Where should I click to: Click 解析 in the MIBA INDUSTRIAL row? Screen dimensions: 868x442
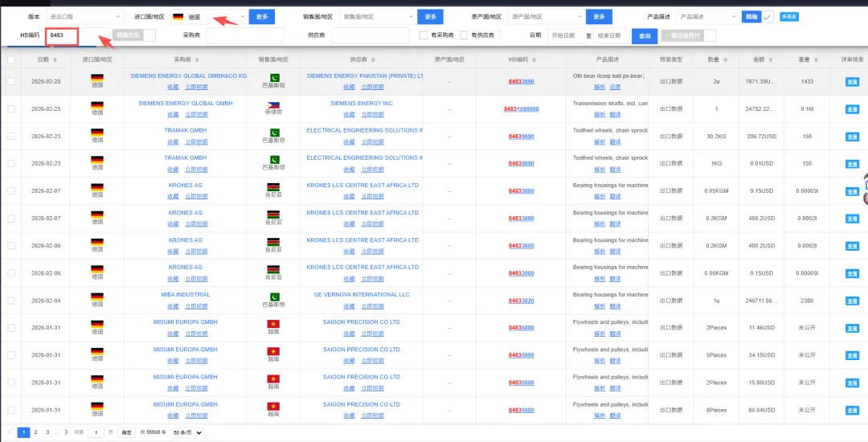pos(600,306)
